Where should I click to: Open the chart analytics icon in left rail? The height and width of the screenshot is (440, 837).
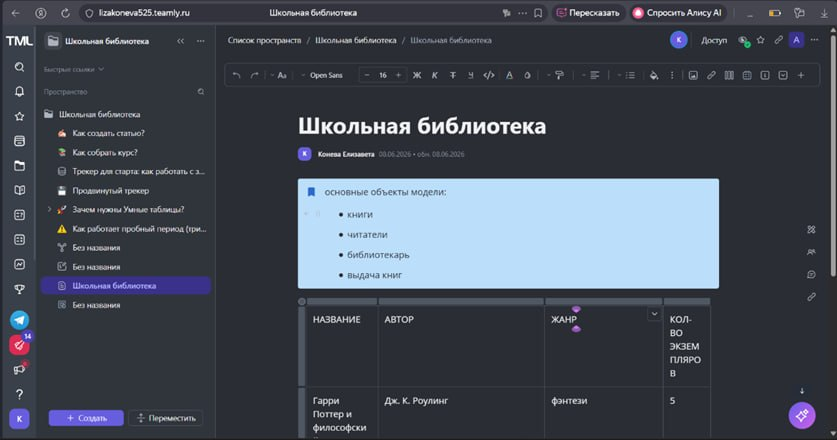coord(19,264)
